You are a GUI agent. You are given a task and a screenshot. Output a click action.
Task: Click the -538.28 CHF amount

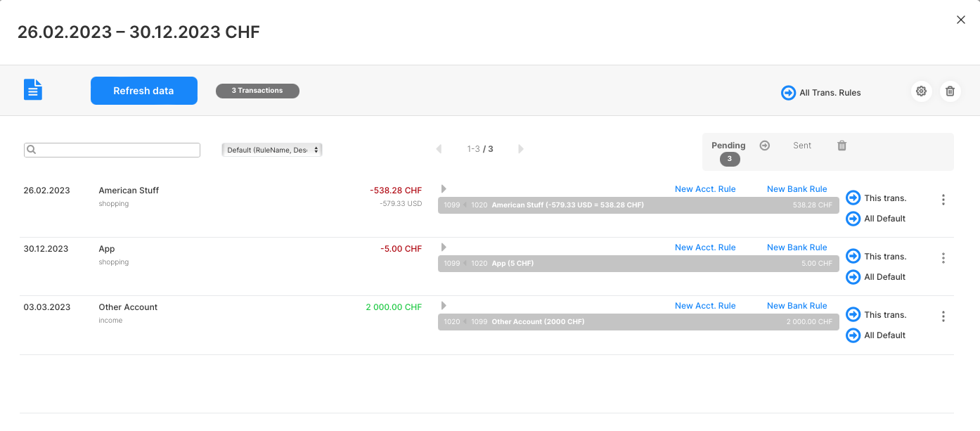pos(396,191)
